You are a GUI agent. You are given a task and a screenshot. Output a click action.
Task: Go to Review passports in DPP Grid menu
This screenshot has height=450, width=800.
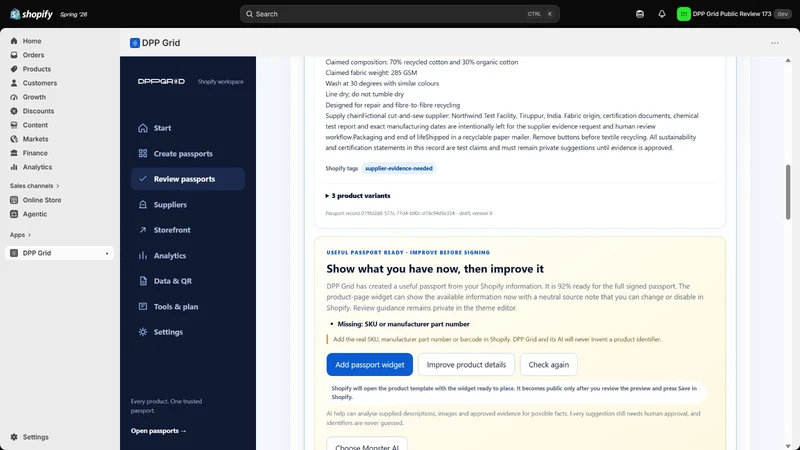coord(188,179)
